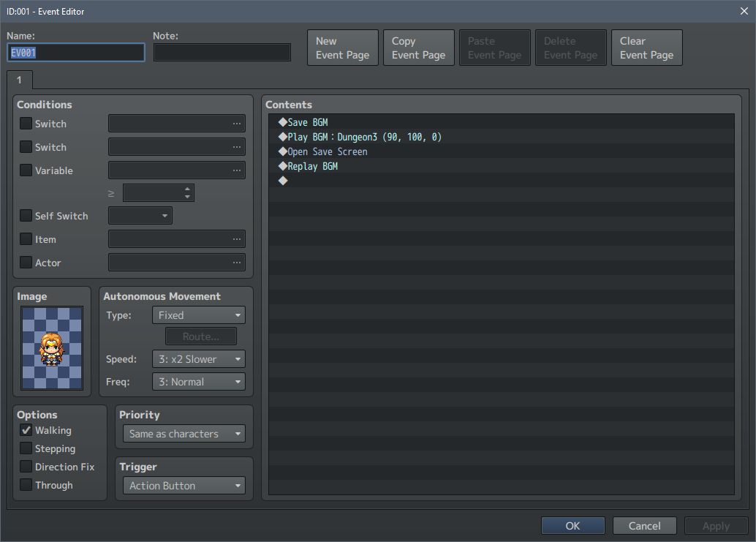The image size is (756, 542).
Task: Open the event character image thumbnail
Action: 52,347
